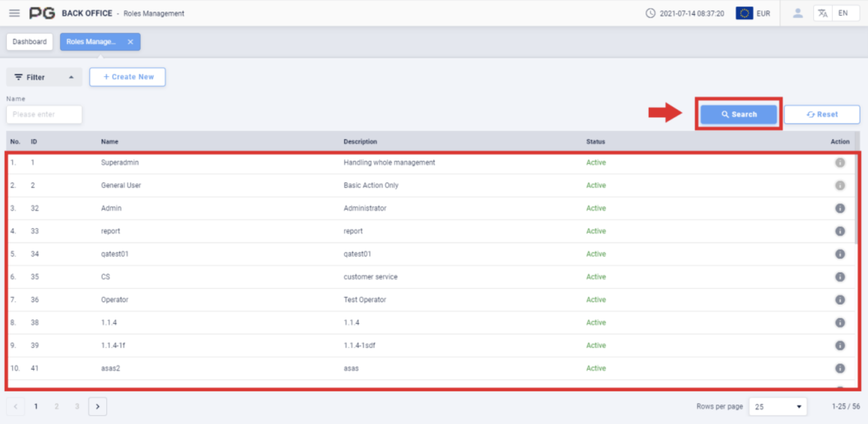
Task: View info for the Superadmin role
Action: 840,163
